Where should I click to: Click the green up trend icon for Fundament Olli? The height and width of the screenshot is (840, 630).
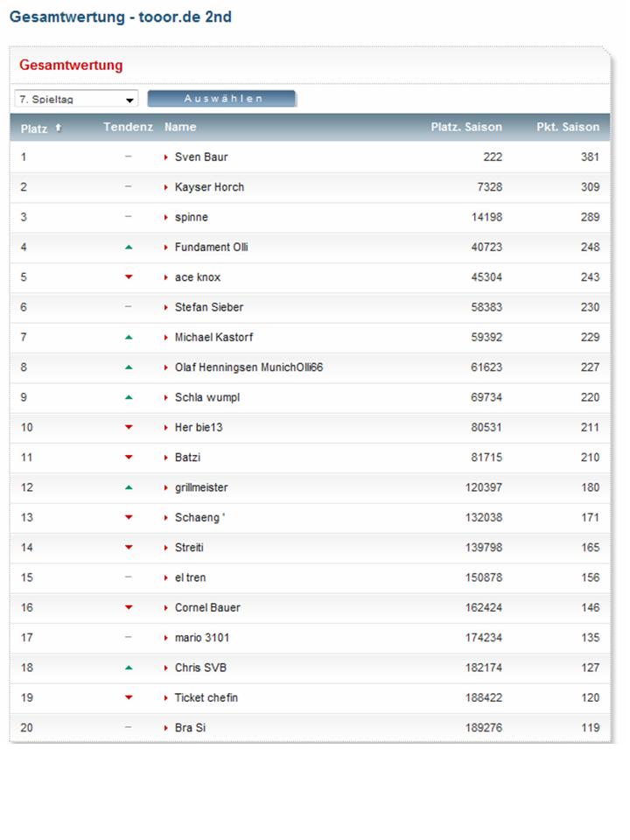click(129, 248)
